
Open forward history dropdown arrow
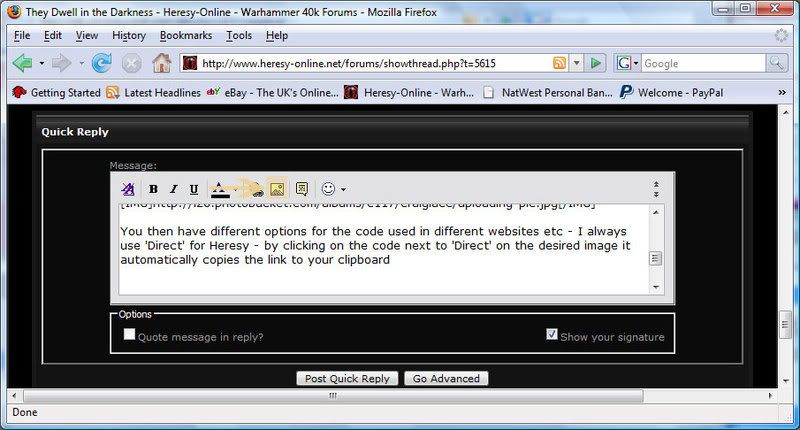tap(81, 64)
